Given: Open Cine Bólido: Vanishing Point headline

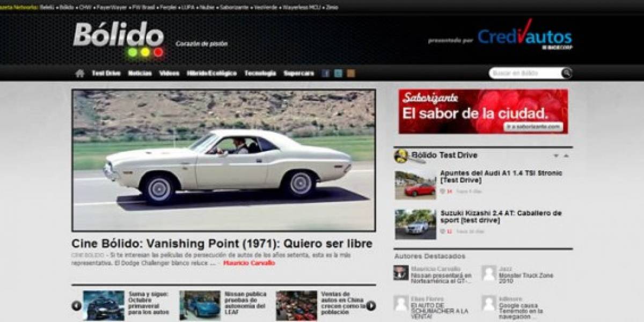Looking at the screenshot, I should pos(222,244).
